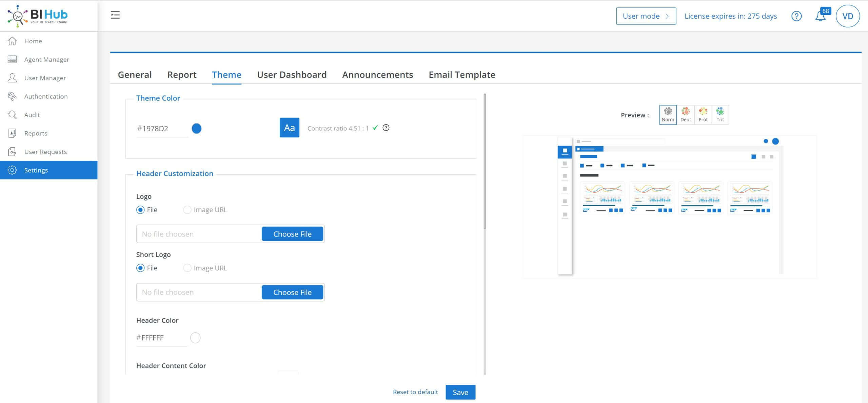Switch to the General tab

(135, 75)
